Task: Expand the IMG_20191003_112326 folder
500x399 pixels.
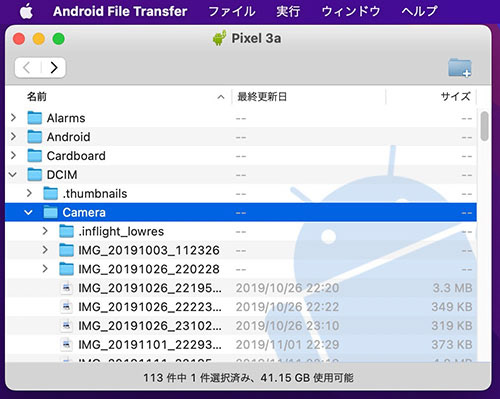Action: (x=45, y=250)
